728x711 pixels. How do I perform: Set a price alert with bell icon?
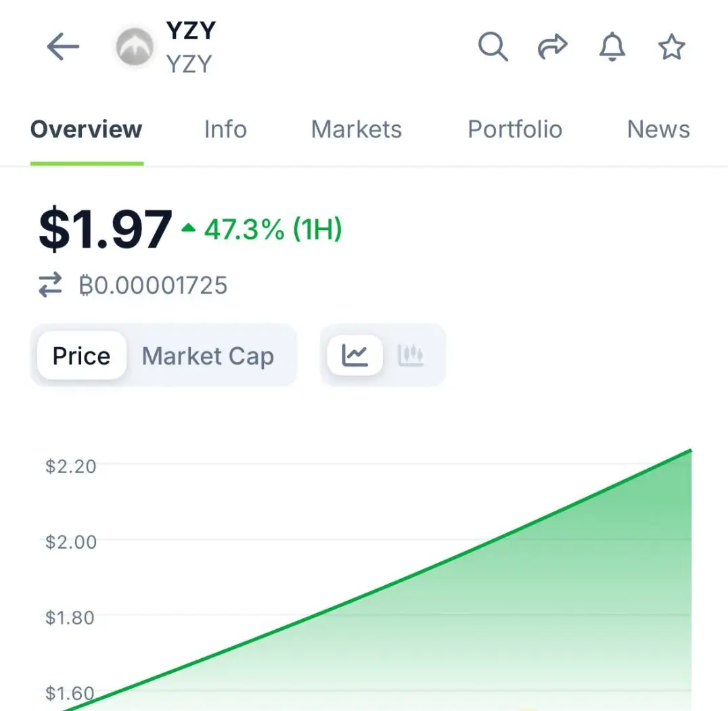pyautogui.click(x=612, y=47)
